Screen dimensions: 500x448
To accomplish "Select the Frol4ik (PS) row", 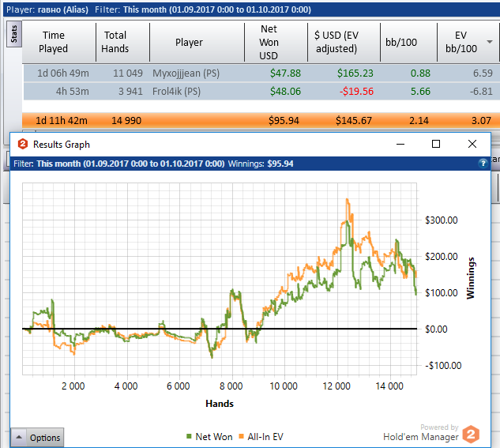I will 261,91.
